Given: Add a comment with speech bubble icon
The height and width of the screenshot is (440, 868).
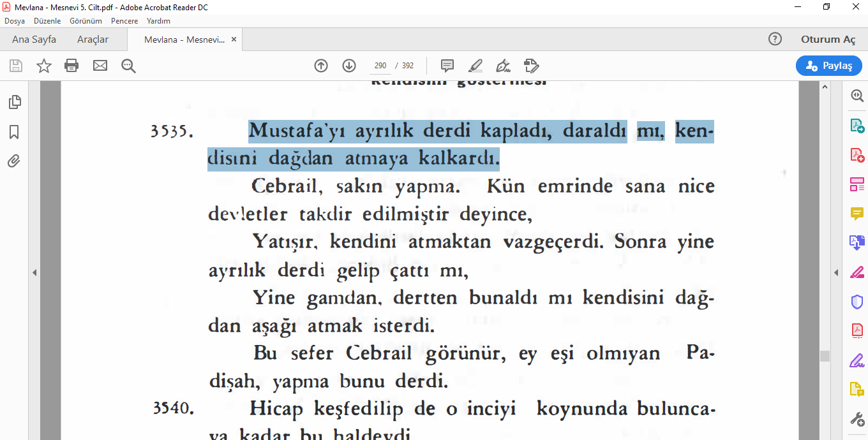Looking at the screenshot, I should point(447,66).
